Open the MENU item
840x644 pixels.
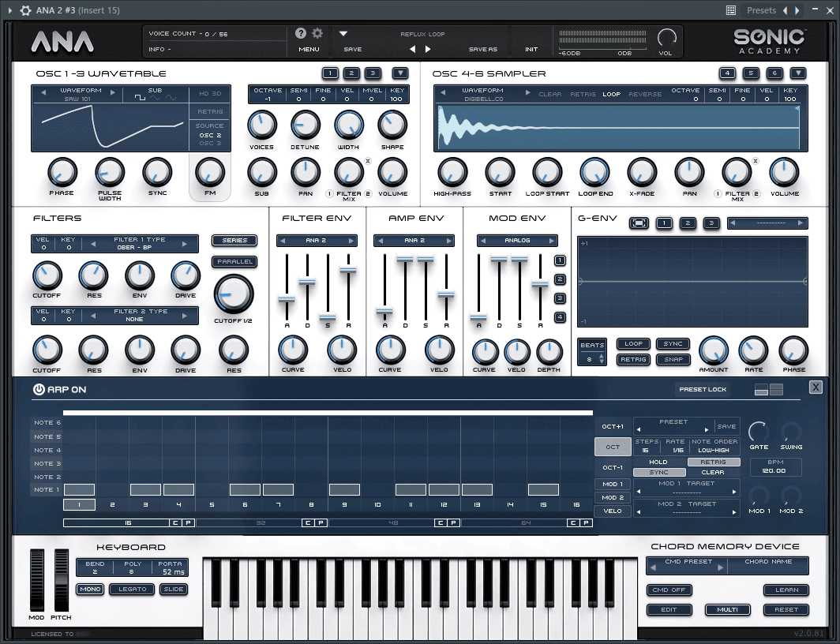point(309,49)
